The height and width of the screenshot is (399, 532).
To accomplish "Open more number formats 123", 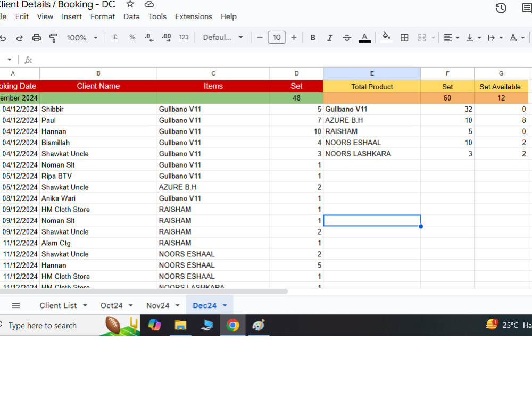I will 184,37.
